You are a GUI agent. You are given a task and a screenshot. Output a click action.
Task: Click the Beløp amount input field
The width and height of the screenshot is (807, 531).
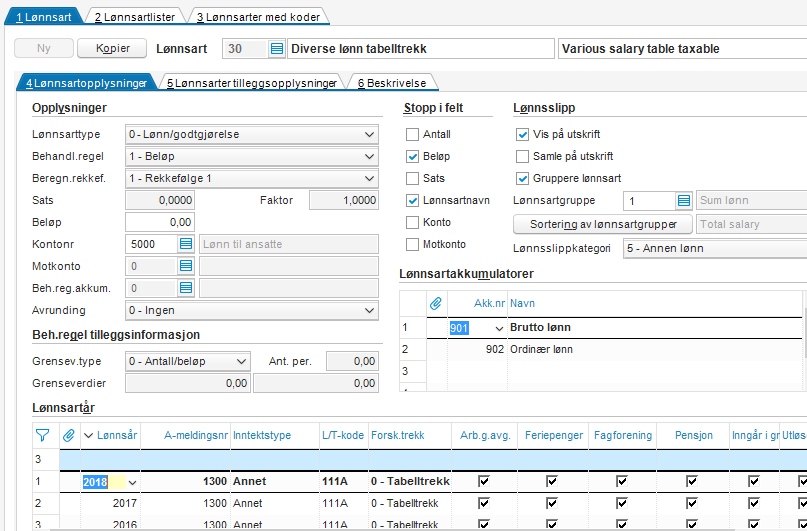(160, 222)
